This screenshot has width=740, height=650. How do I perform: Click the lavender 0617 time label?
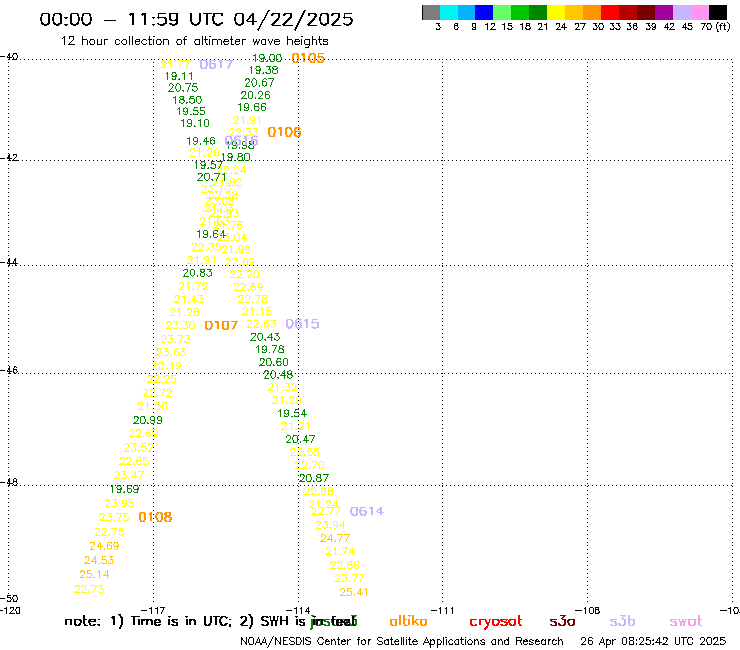click(x=216, y=64)
